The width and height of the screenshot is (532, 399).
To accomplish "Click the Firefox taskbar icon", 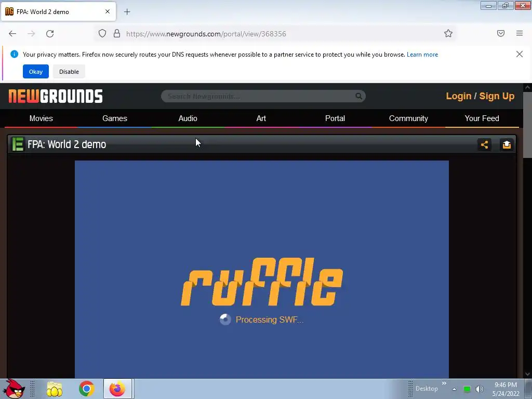I will 117,389.
